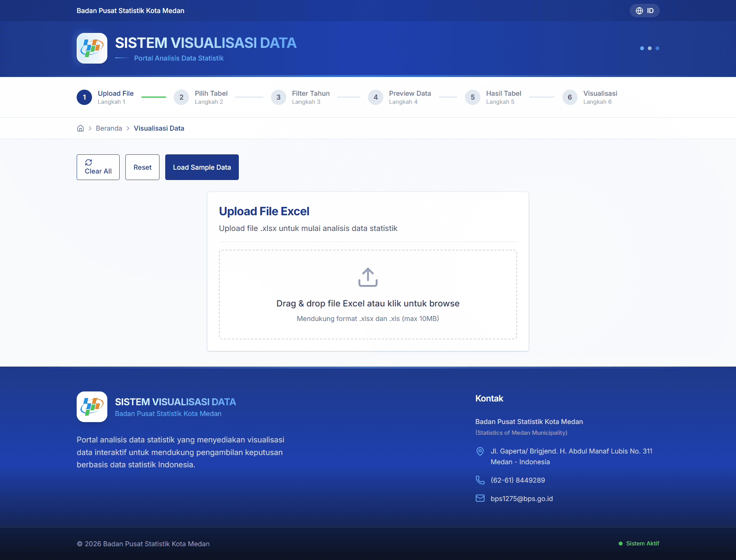Go to step 2 Pilih Tabel
This screenshot has height=560, width=736.
pyautogui.click(x=200, y=97)
